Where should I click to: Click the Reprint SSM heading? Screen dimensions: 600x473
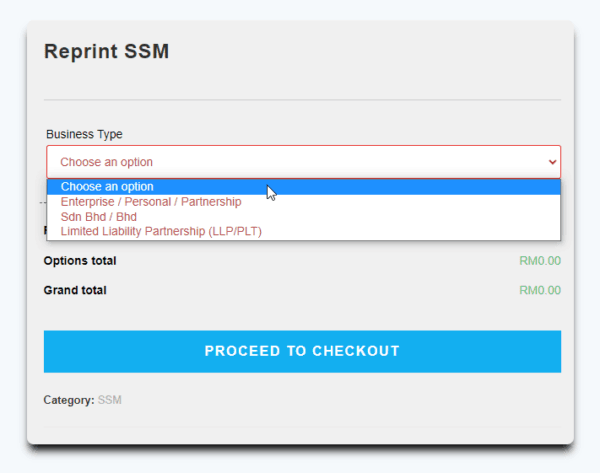pos(106,52)
